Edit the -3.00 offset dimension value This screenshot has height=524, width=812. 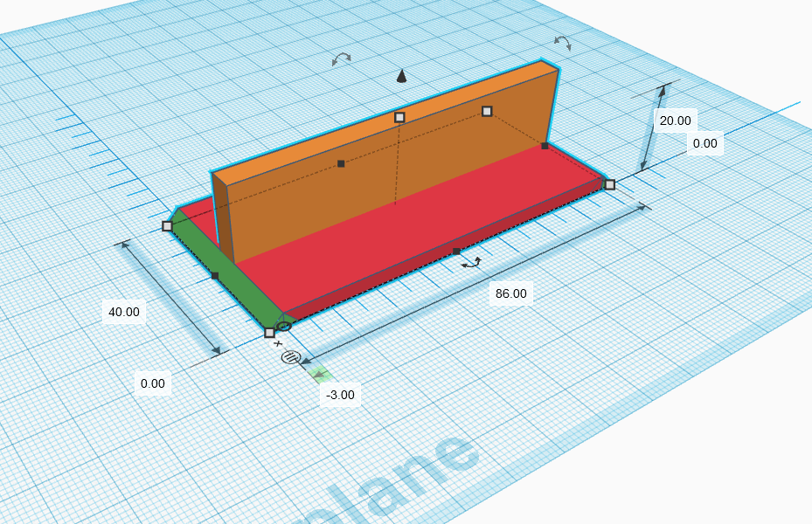point(341,396)
